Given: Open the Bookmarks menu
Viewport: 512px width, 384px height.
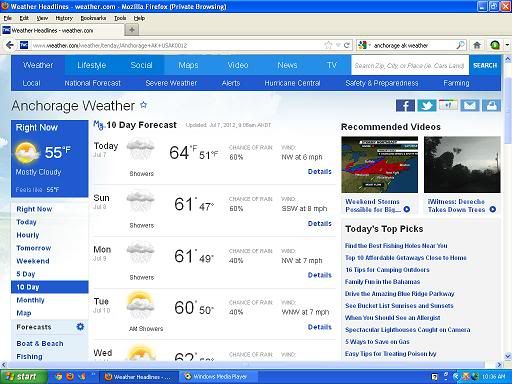Looking at the screenshot, I should point(93,18).
